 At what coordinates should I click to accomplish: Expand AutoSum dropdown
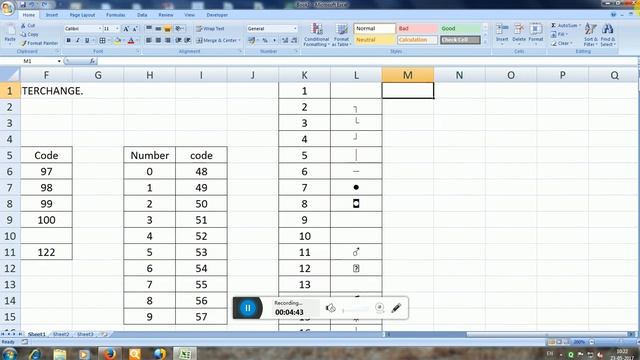click(x=580, y=25)
